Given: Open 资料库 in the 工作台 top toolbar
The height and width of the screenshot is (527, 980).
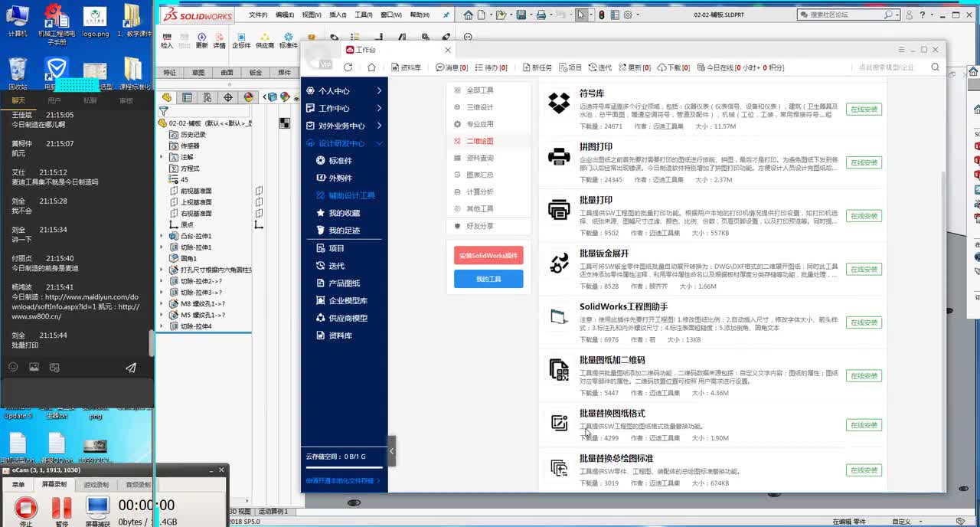Looking at the screenshot, I should coord(406,67).
